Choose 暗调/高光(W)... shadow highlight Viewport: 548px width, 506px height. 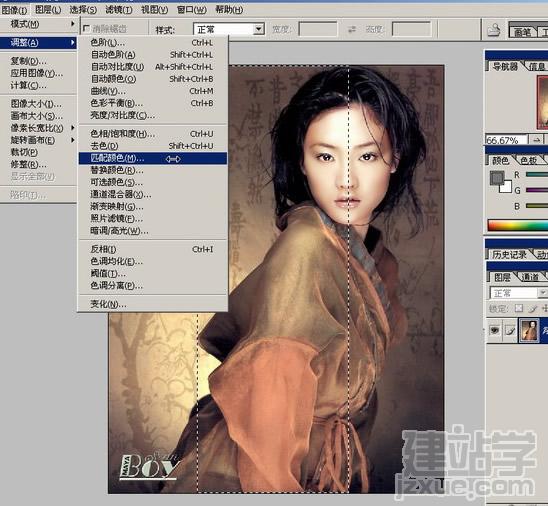pyautogui.click(x=153, y=231)
